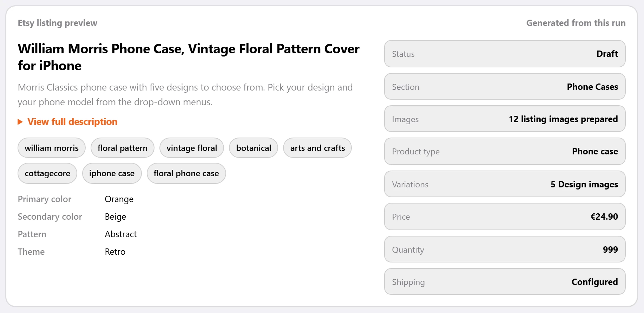The image size is (644, 313).
Task: Click the Quantity 999 row
Action: coord(505,249)
